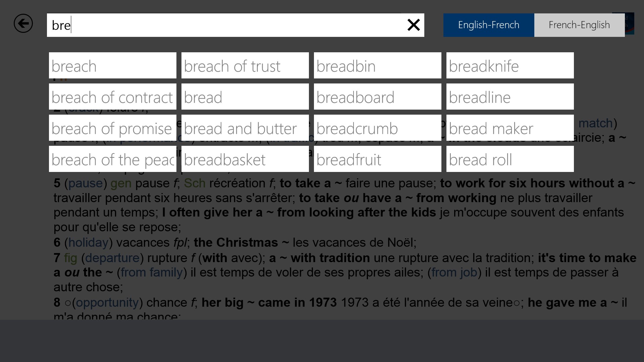The width and height of the screenshot is (644, 362).
Task: Choose 'bread and butter' suggestion
Action: click(245, 128)
